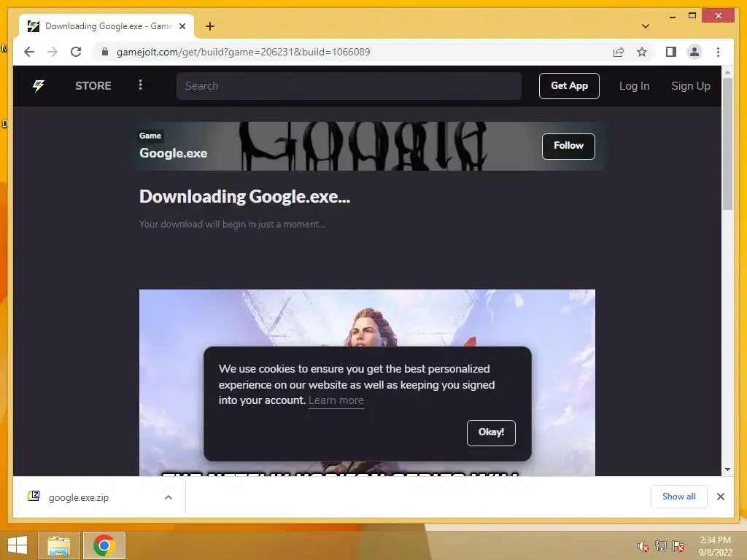Open the Chrome three-dot settings menu
747x560 pixels.
point(718,52)
